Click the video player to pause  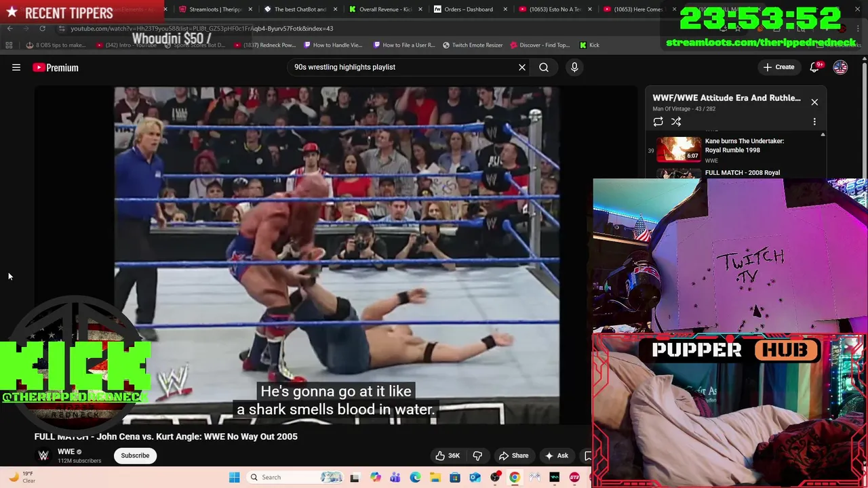[x=337, y=255]
